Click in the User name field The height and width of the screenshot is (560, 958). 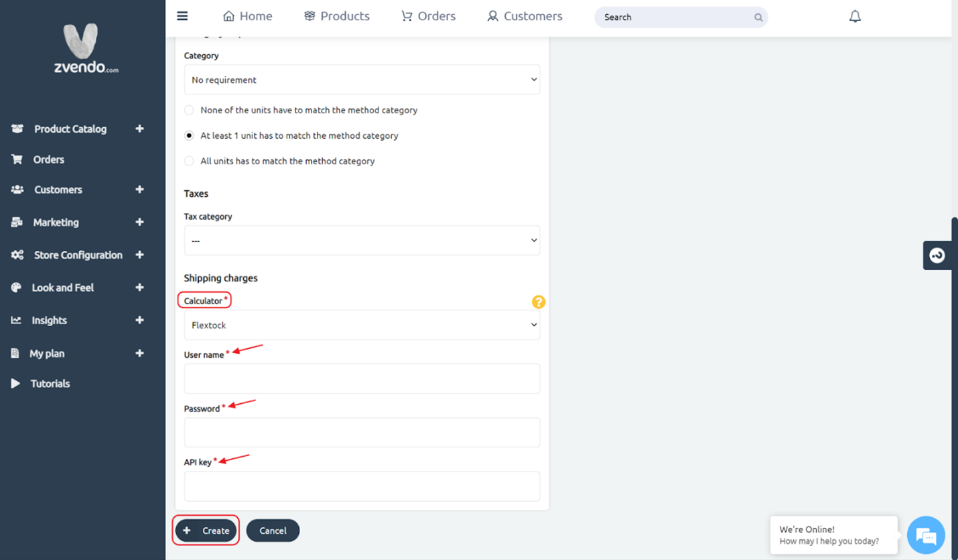[x=362, y=378]
